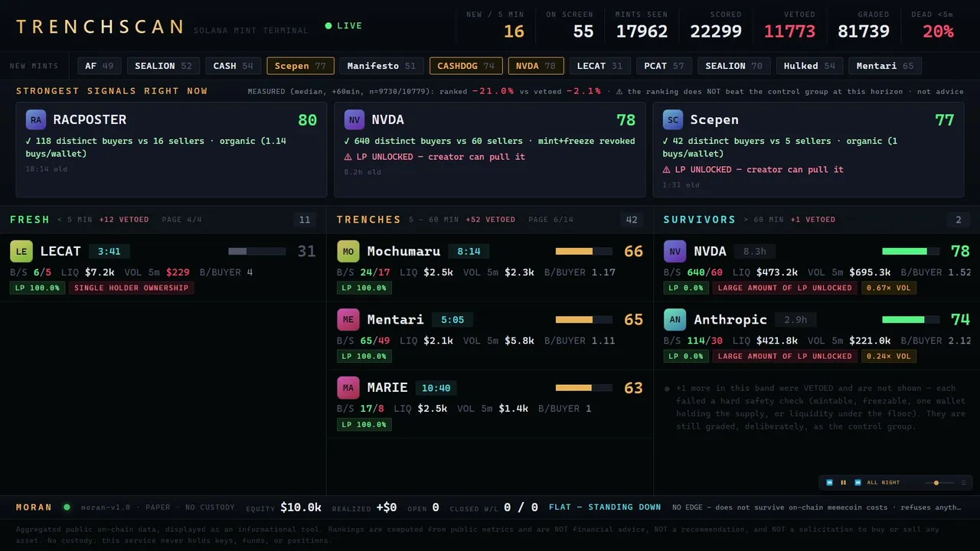Skip to next track in music player
980x551 pixels.
857,483
